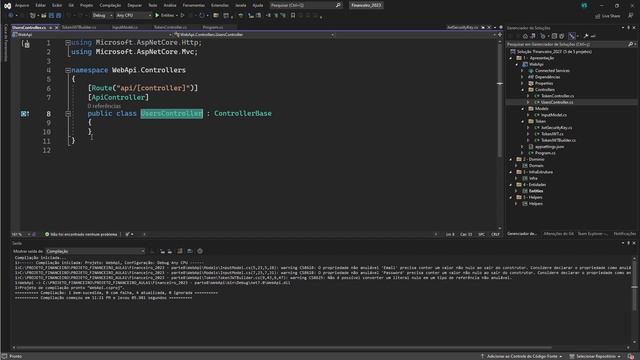Click the Properties wrench icon in Solution Explorer
Viewport: 640px width, 360px height.
coord(586,36)
